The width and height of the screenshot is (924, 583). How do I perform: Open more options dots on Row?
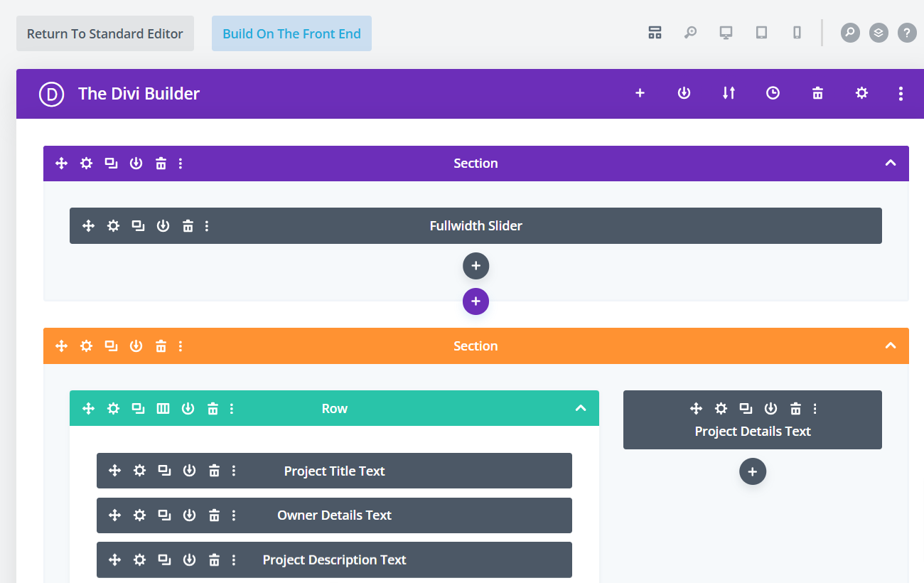click(232, 409)
